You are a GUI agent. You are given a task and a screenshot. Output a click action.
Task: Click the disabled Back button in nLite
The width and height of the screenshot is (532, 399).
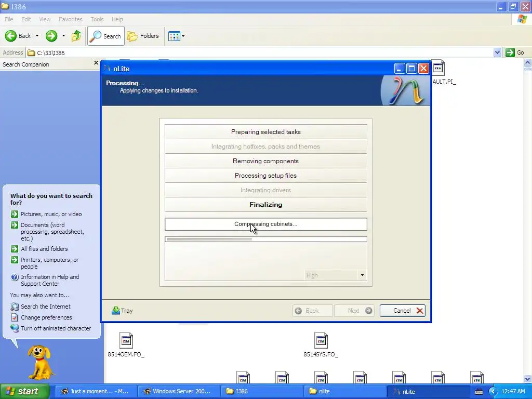[x=312, y=311]
